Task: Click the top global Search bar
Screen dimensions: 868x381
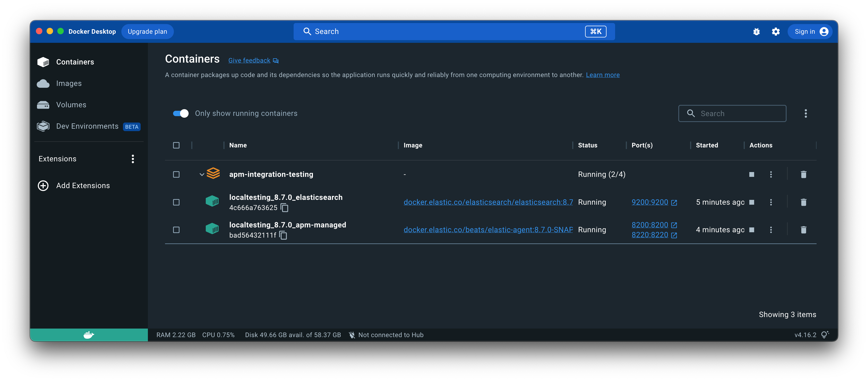Action: (454, 31)
